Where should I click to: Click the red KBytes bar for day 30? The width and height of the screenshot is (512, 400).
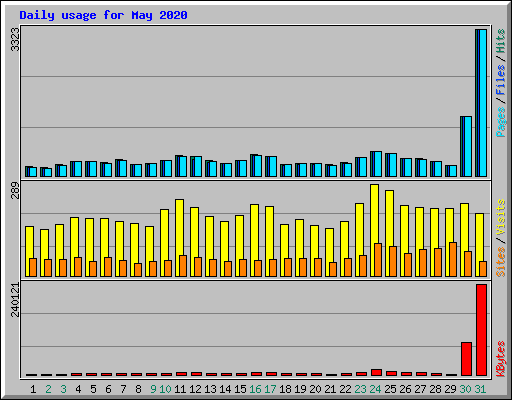coord(466,359)
